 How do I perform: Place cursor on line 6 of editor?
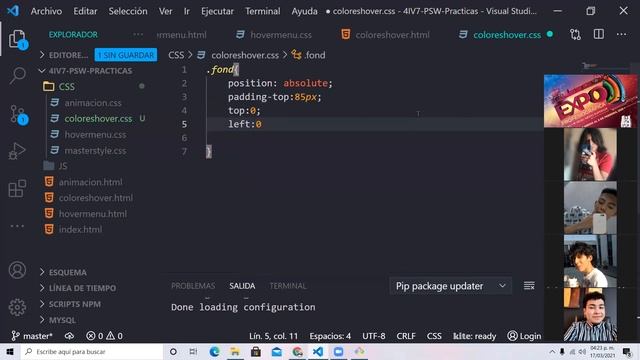click(376, 138)
